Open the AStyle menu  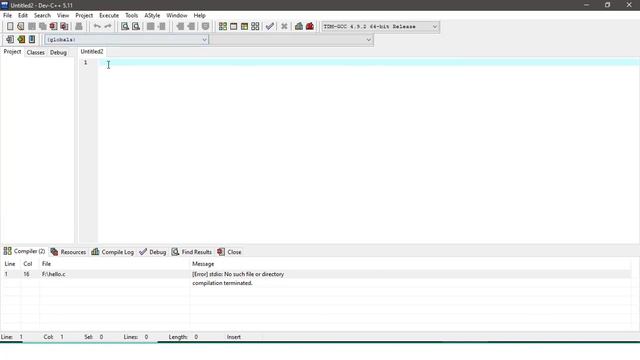tap(152, 16)
